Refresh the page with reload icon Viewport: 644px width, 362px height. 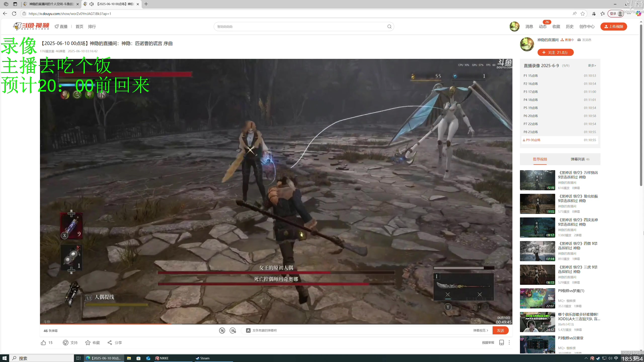[x=14, y=14]
